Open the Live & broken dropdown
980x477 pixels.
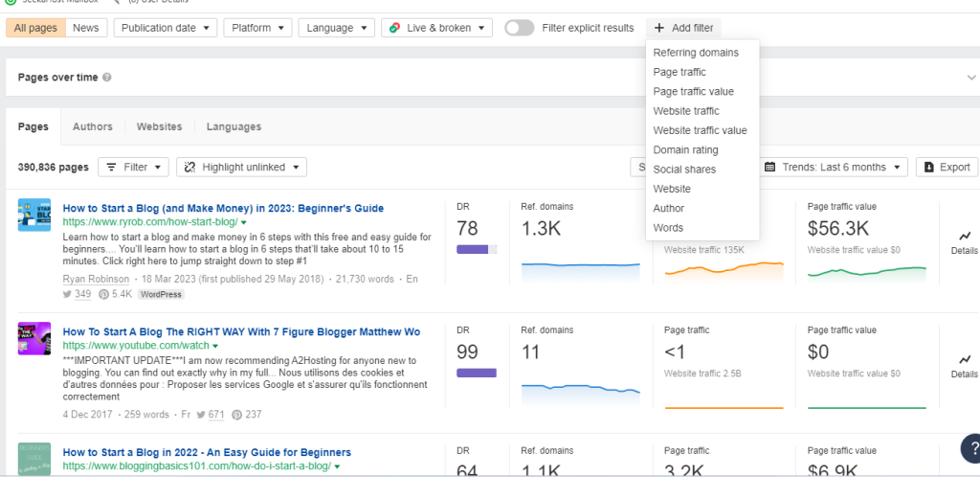(x=436, y=28)
